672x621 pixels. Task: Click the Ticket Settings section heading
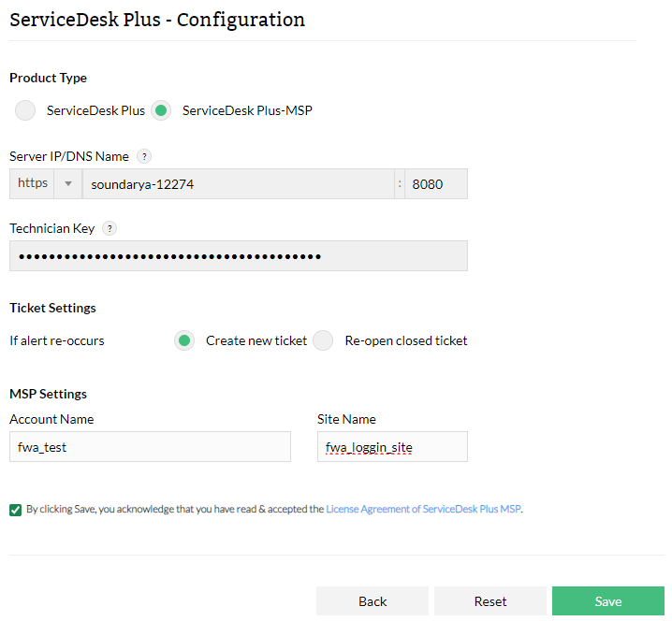point(52,308)
